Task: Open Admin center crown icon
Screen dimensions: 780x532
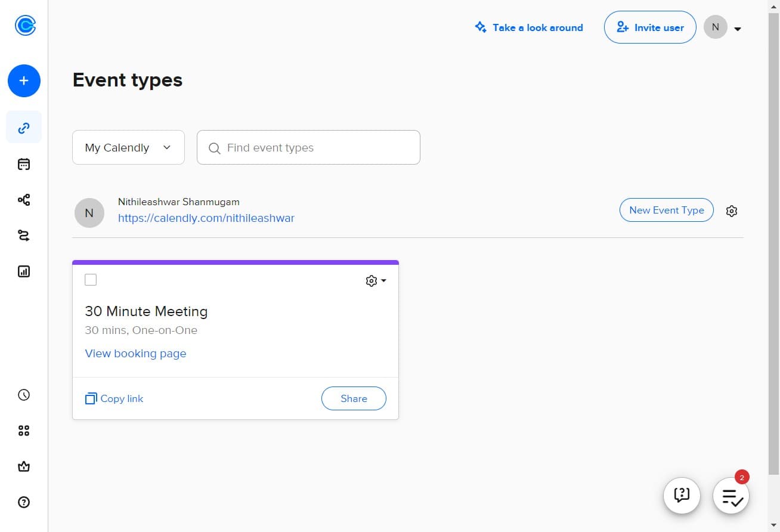Action: (24, 466)
